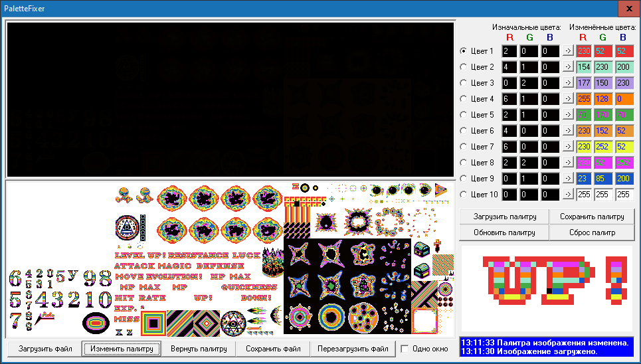The width and height of the screenshot is (641, 364).
Task: Click log line 'Палитра изображения изменена.'
Action: coord(545,343)
